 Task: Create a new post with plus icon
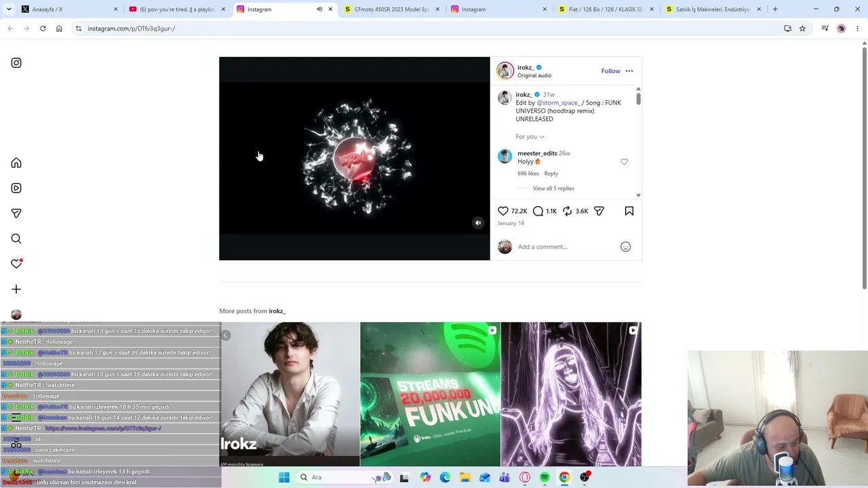(16, 289)
